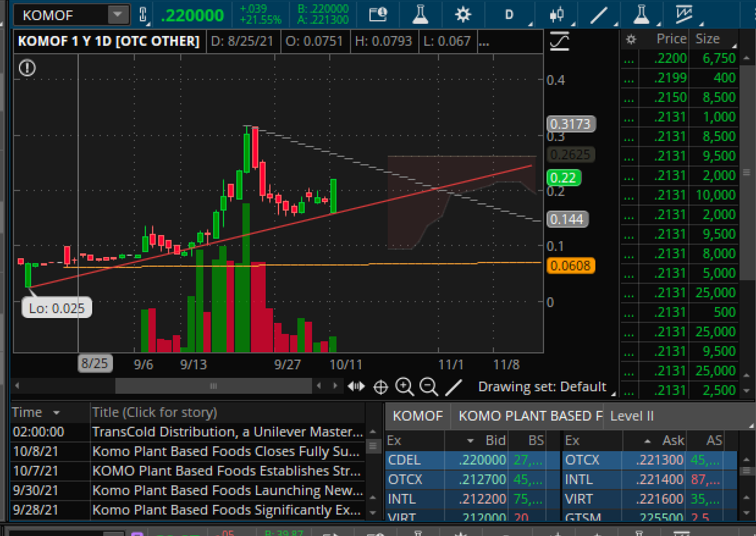Click the small left step arrow by scrollbar

pyautogui.click(x=320, y=386)
